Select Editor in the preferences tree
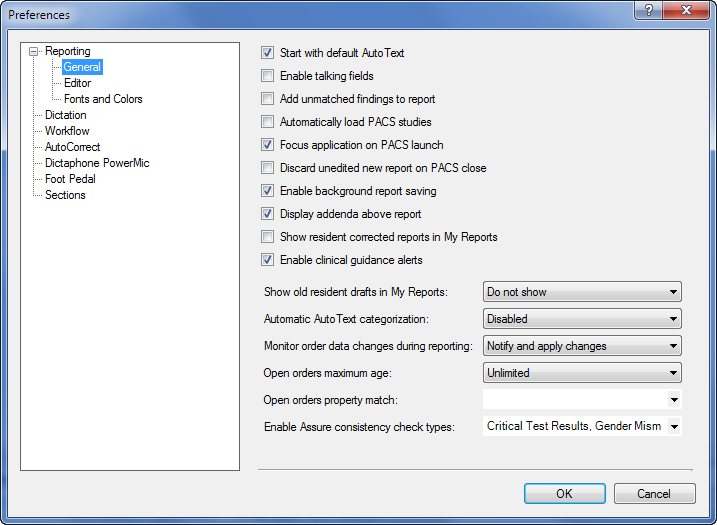717x525 pixels. (77, 83)
